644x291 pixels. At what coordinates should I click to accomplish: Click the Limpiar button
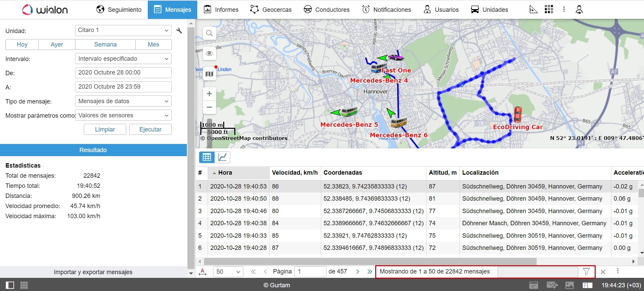[105, 129]
